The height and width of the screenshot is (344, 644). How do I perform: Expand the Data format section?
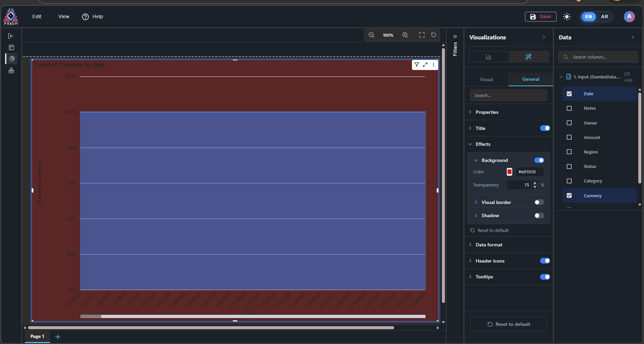click(489, 245)
